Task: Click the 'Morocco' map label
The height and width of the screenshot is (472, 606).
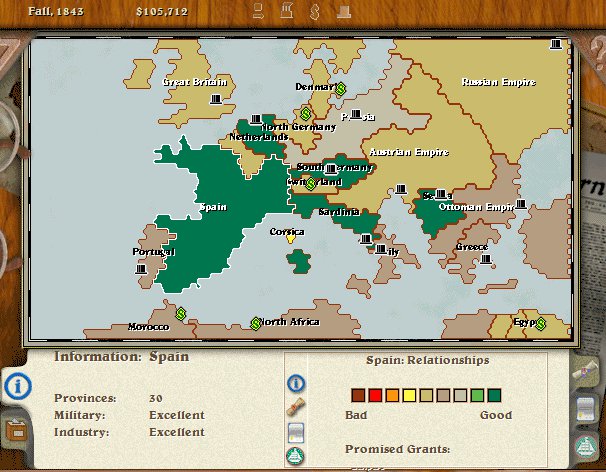Action: pos(149,327)
